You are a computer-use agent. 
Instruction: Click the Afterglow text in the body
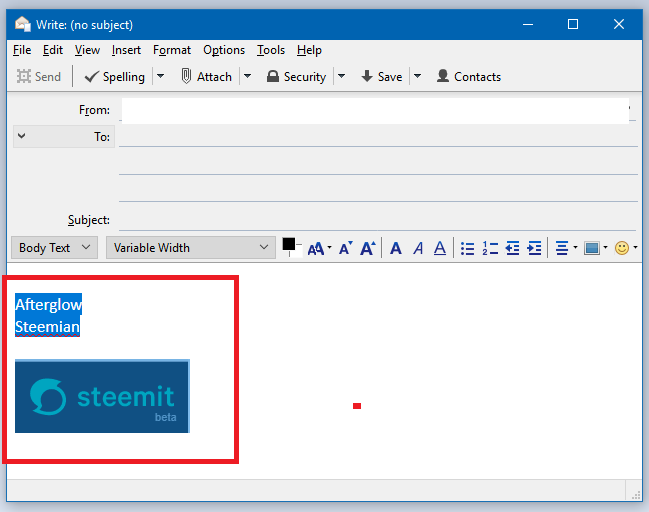[48, 304]
